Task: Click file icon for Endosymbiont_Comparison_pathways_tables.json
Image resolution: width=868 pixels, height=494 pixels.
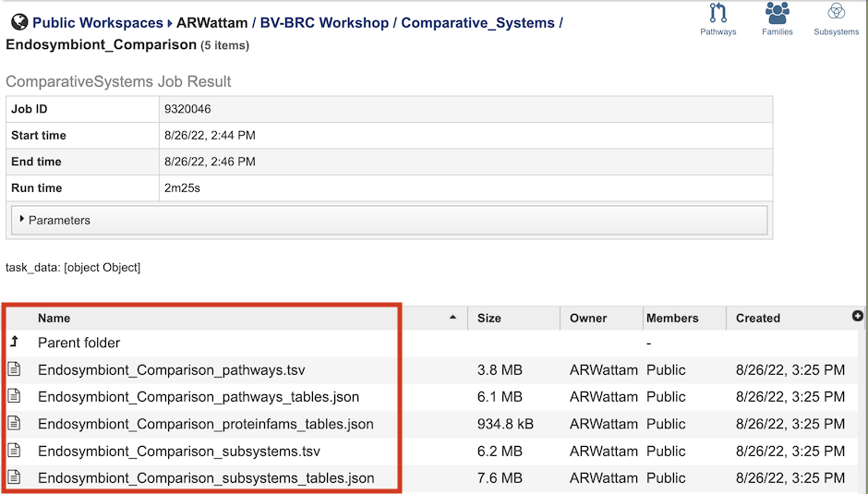Action: [15, 396]
